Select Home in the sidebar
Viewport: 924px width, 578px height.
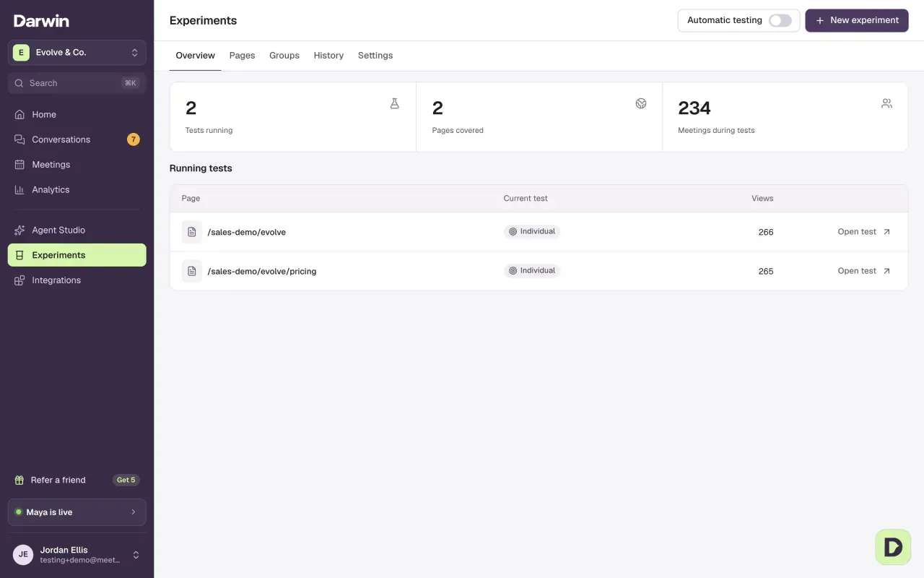click(77, 114)
